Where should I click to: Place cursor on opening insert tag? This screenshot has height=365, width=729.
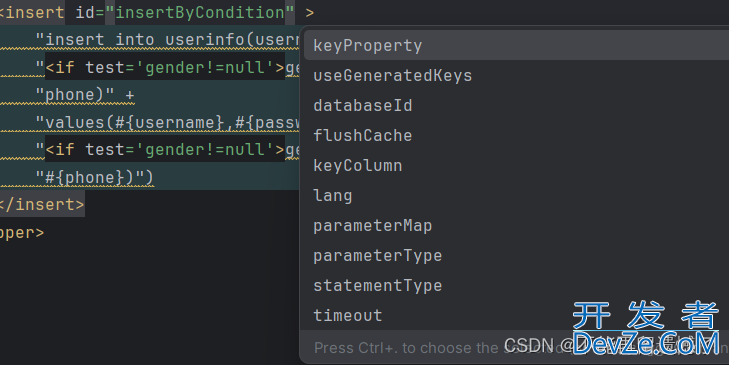tap(32, 13)
